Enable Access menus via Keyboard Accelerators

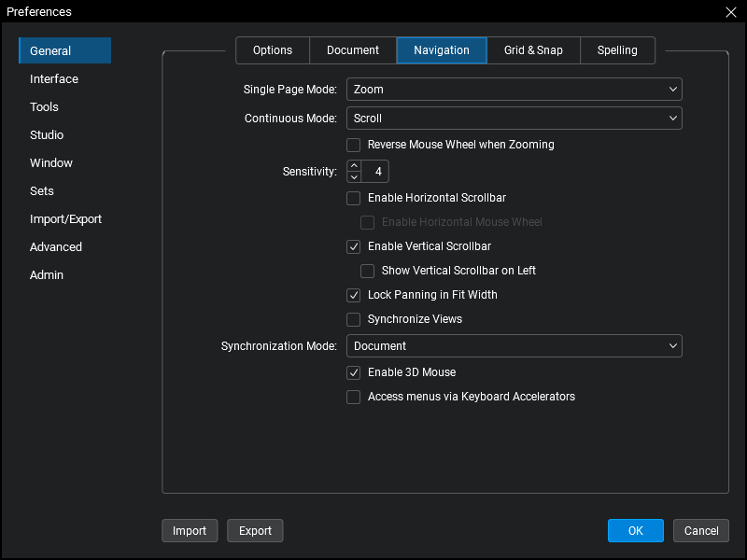[x=354, y=397]
